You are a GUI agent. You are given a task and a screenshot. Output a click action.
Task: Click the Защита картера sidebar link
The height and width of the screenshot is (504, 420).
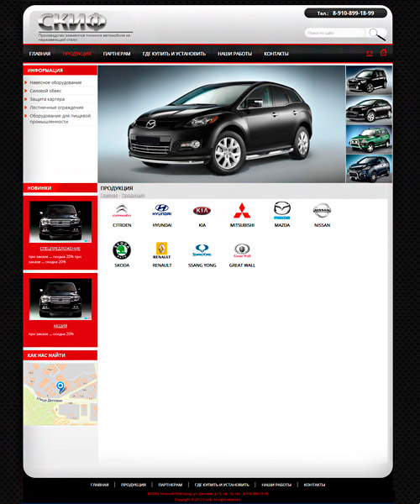click(47, 99)
